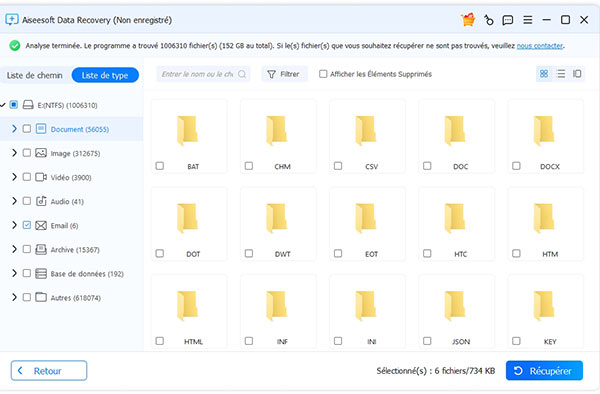This screenshot has width=600, height=394.
Task: Click the register key icon
Action: [x=489, y=20]
